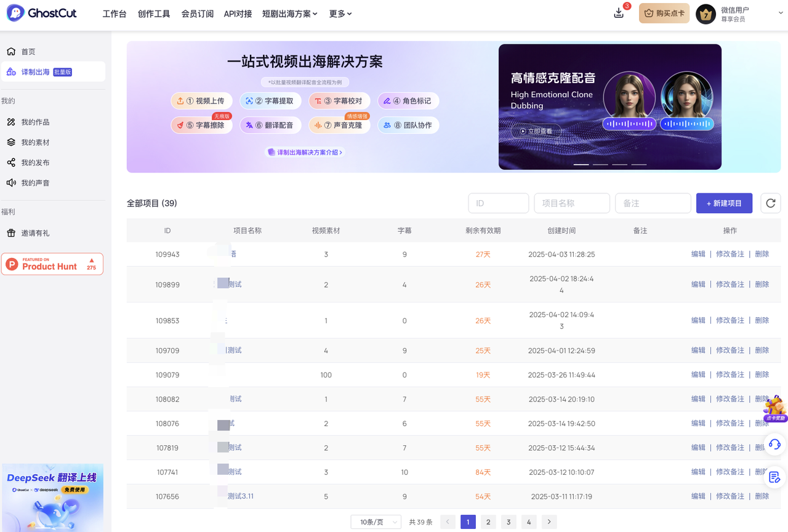Click the 新建项目 button
788x532 pixels.
click(x=724, y=203)
